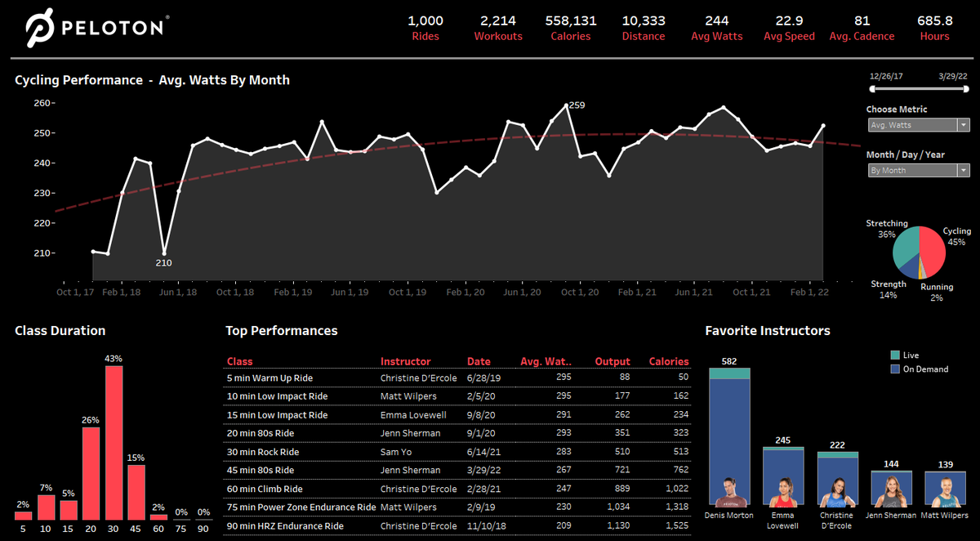Select the 20 minute class duration bar

[91, 473]
